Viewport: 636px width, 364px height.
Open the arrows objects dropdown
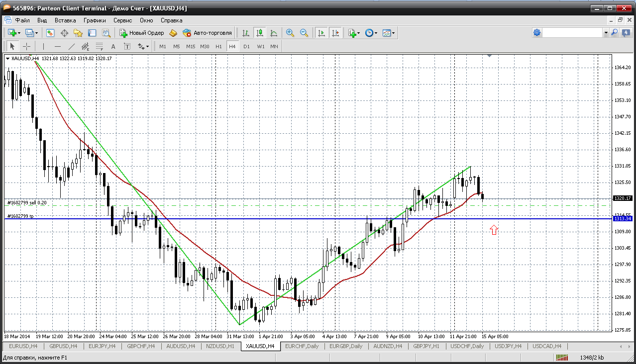pos(143,46)
